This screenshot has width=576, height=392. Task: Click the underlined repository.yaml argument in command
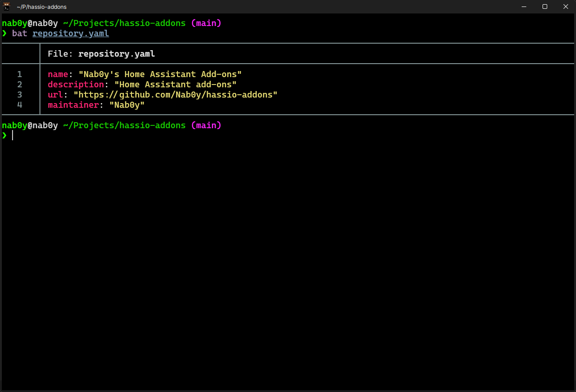coord(71,33)
